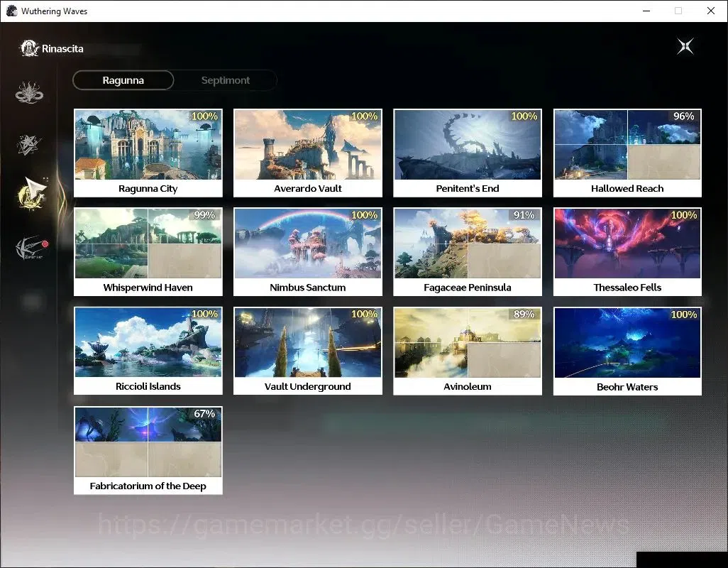Open the Riccioli Islands card
This screenshot has height=568, width=728.
(148, 351)
